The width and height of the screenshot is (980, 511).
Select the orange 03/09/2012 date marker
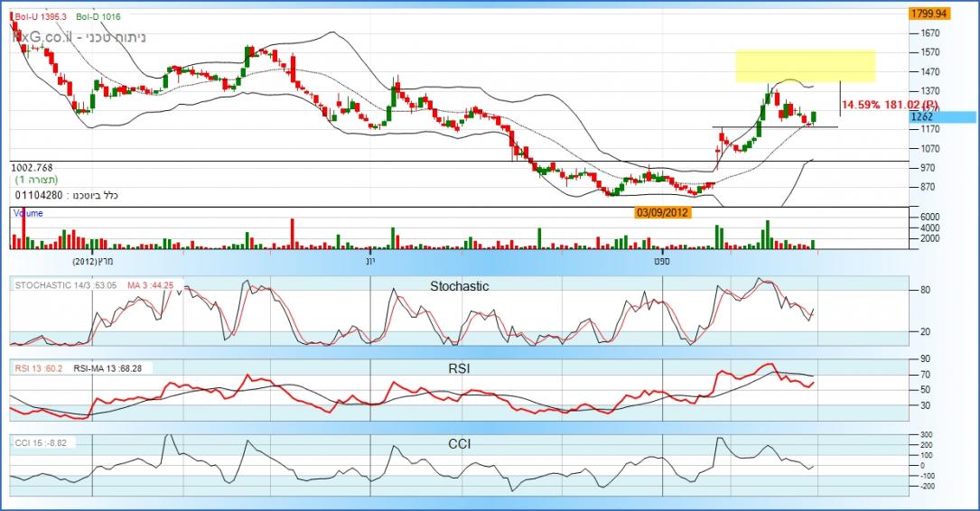(x=665, y=213)
